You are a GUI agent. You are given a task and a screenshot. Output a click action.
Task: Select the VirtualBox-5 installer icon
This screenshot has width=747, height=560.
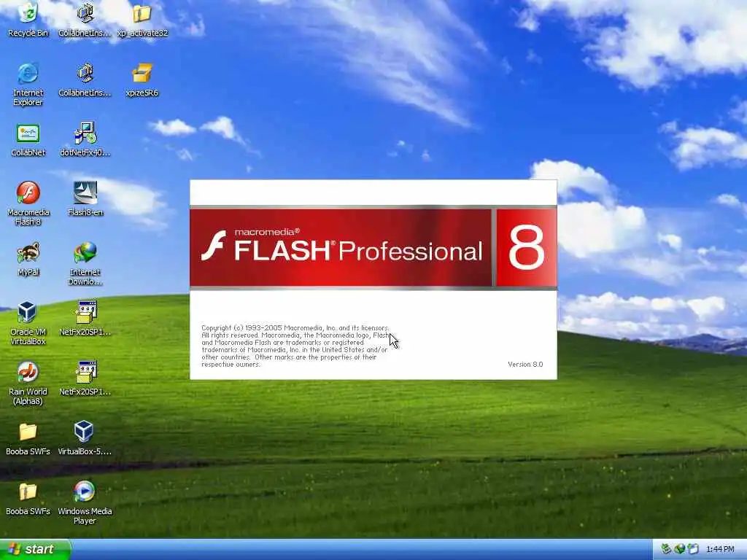(x=85, y=438)
